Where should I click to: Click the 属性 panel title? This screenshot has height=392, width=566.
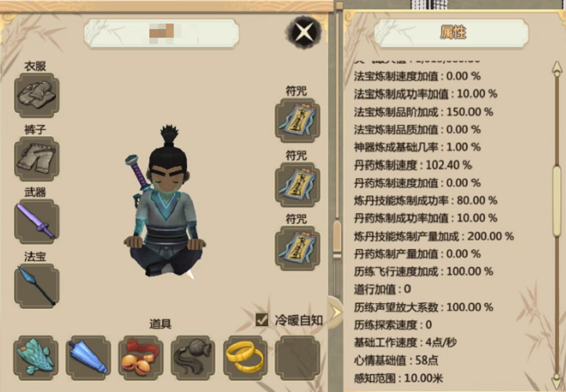(x=453, y=32)
